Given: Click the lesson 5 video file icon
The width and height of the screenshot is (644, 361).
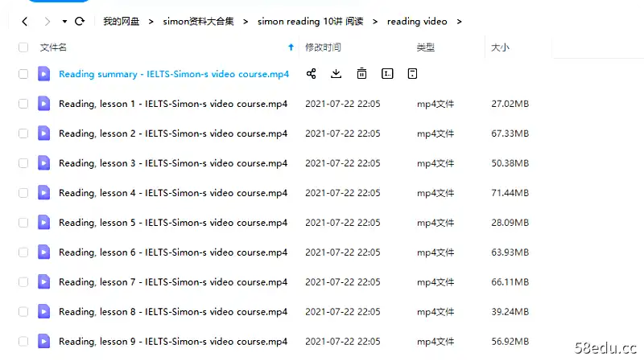Looking at the screenshot, I should click(44, 223).
